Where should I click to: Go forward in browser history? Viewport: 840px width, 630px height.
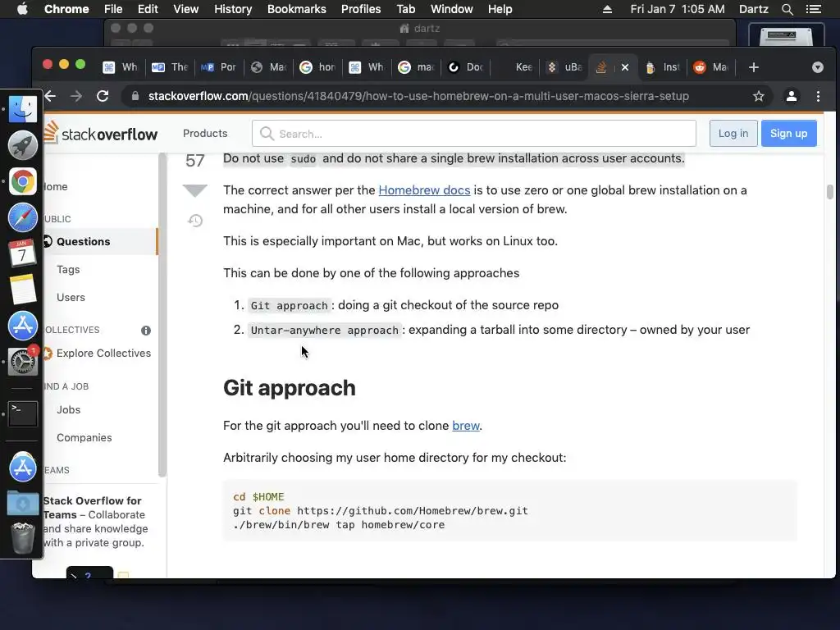click(76, 96)
